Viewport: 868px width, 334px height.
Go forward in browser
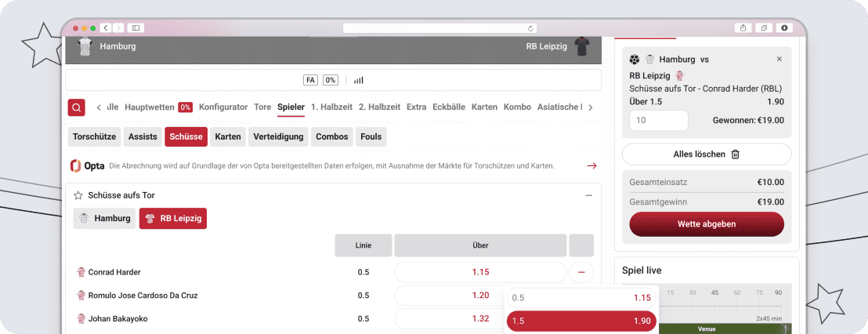[x=118, y=27]
